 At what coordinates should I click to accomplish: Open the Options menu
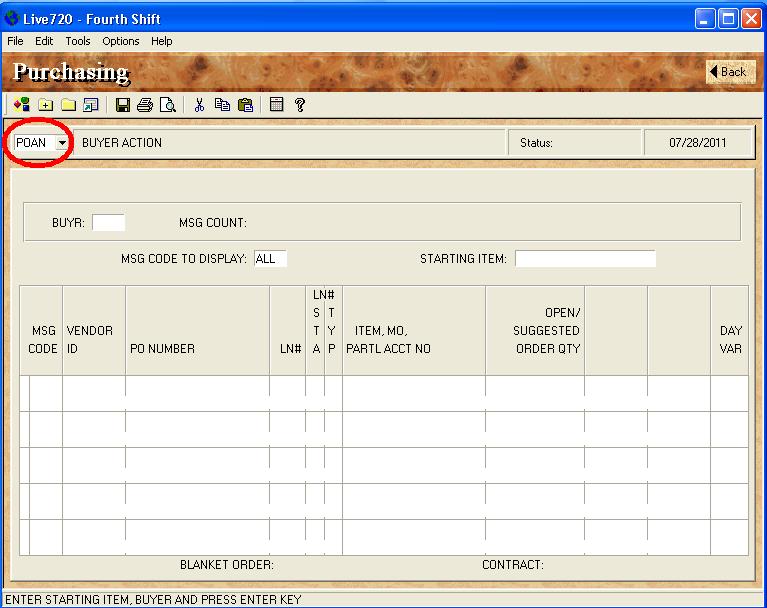[121, 41]
